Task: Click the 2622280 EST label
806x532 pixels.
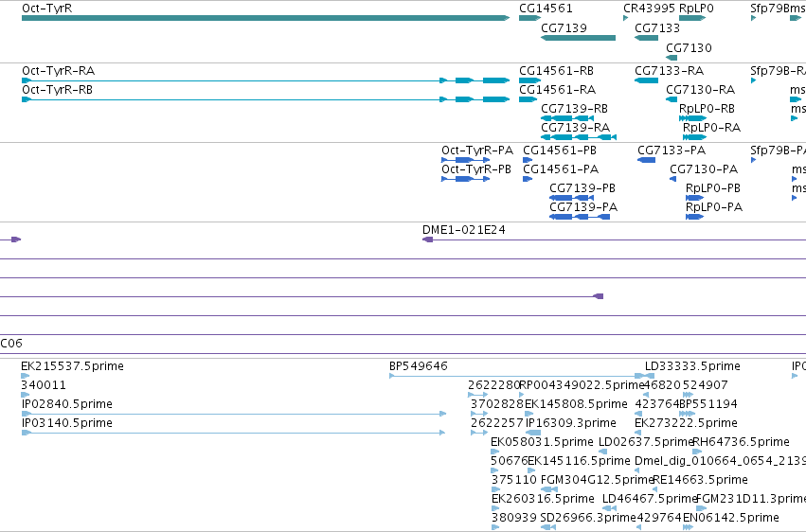Action: coord(494,385)
